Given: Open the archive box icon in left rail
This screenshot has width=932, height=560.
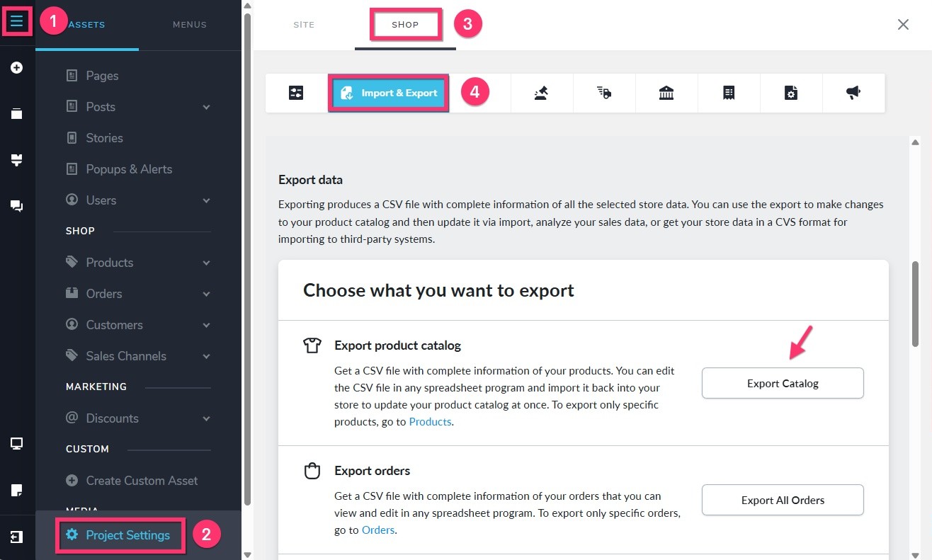Looking at the screenshot, I should pos(17,113).
